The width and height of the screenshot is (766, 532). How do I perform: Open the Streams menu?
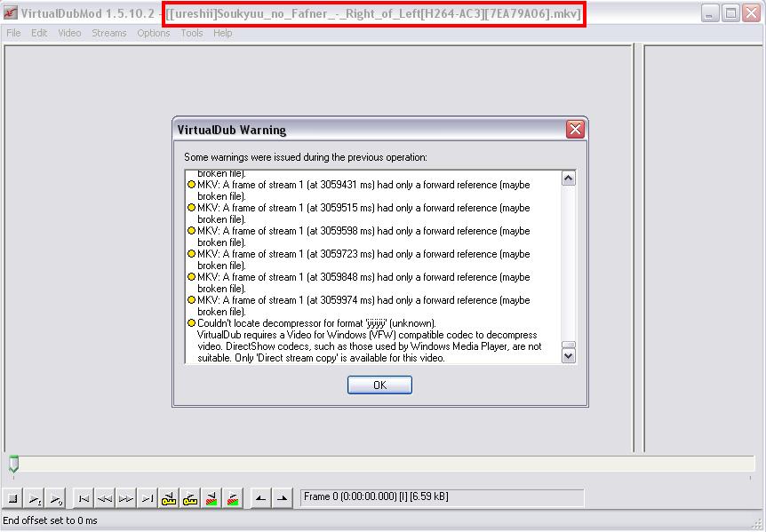[x=109, y=33]
